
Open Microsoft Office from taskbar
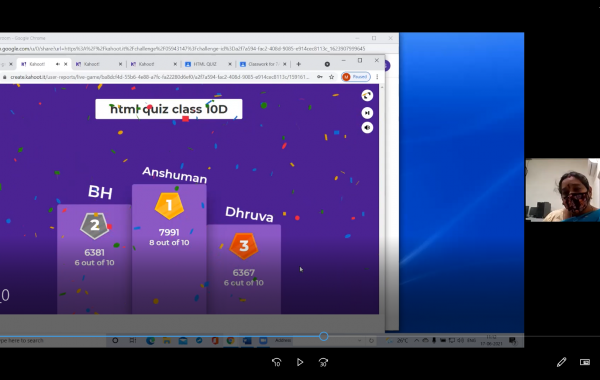[x=215, y=341]
